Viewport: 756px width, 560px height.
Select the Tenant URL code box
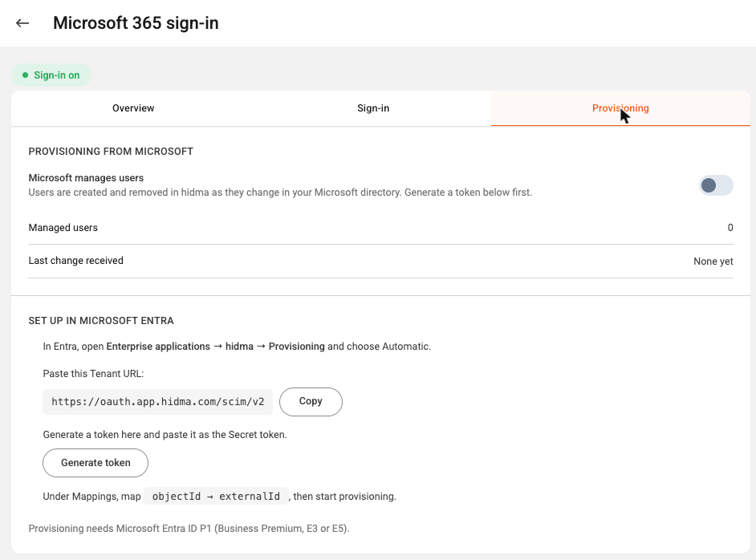point(157,402)
